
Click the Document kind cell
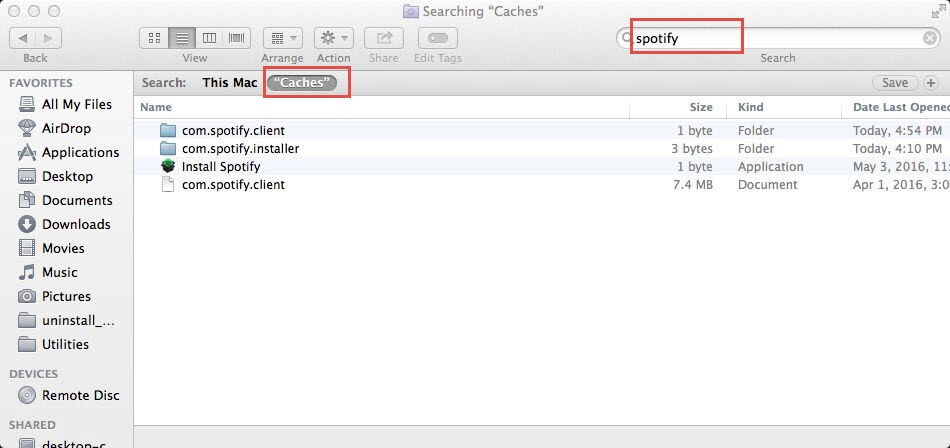coord(768,185)
